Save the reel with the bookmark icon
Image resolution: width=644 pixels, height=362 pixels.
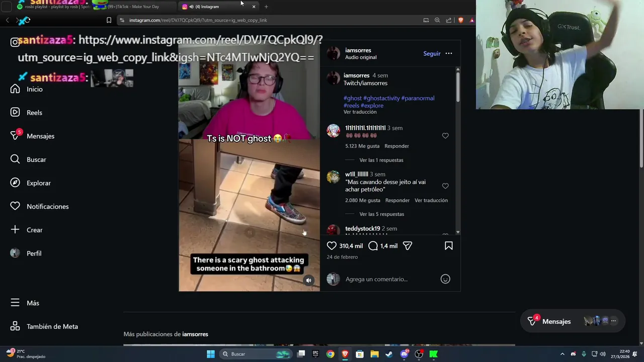(x=448, y=246)
